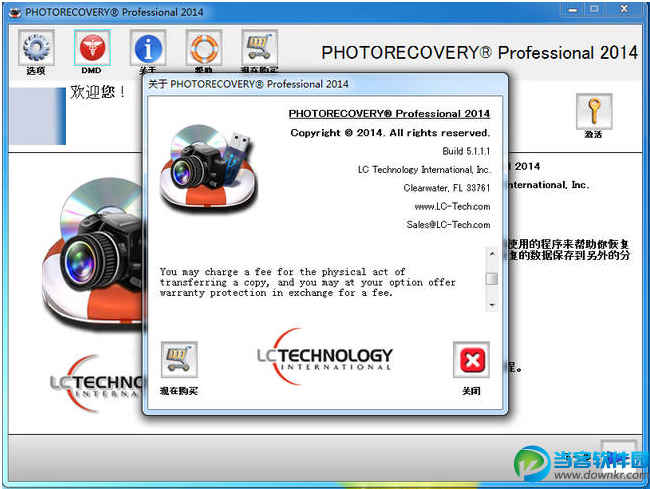Click the Buy Now cart icon in main toolbar
Viewport: 650px width, 489px height.
click(x=260, y=48)
